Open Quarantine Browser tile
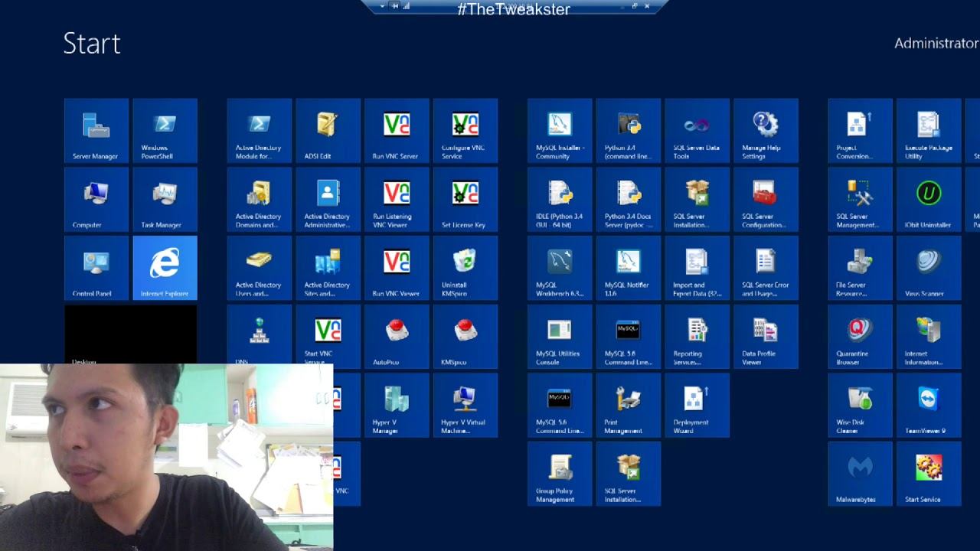 pos(861,337)
